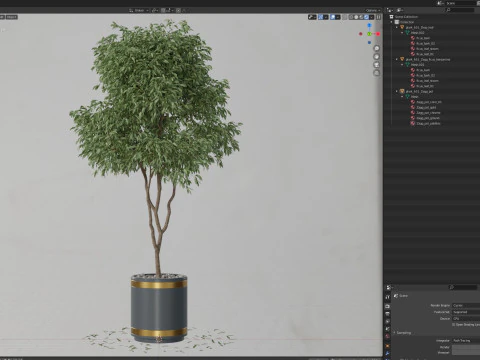Open the gizmo settings dropdown arrow
480x360 pixels.
(326, 17)
